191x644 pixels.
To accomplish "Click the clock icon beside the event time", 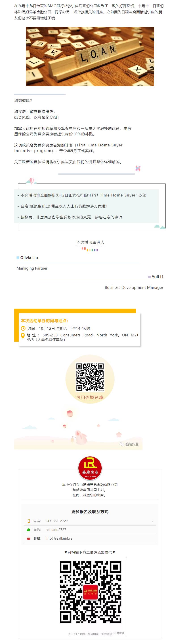I will tap(23, 328).
